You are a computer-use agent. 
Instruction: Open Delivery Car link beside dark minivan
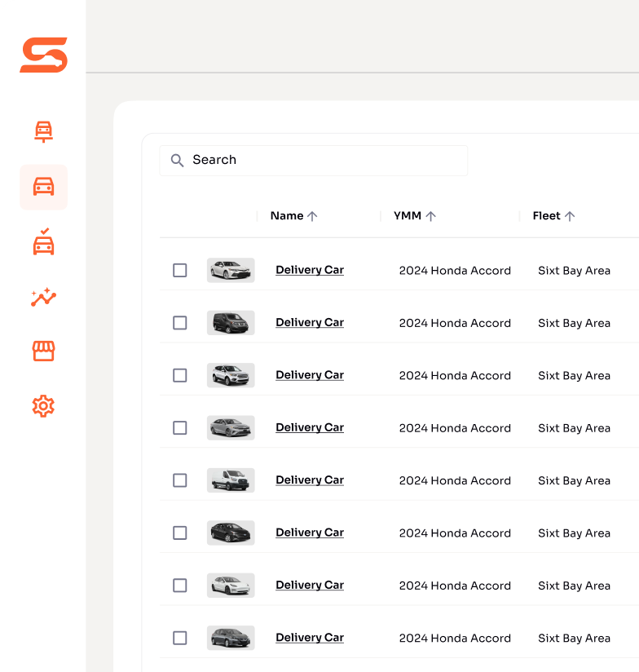point(310,322)
